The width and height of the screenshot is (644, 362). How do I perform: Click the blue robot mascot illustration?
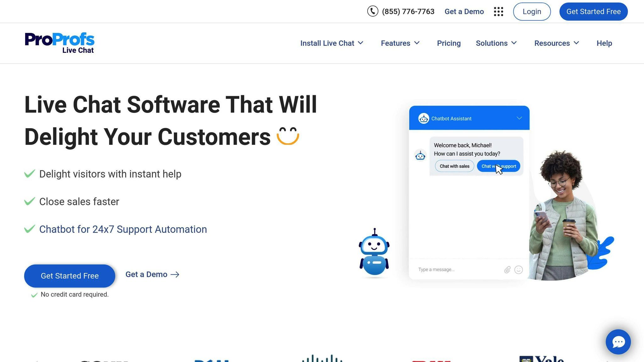[x=374, y=253]
